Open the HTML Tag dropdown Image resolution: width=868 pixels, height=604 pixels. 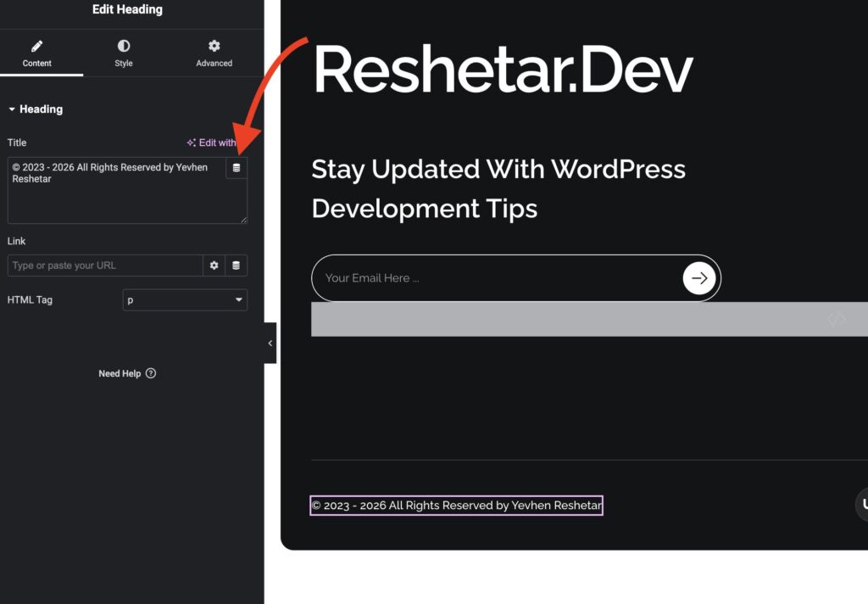click(x=185, y=299)
